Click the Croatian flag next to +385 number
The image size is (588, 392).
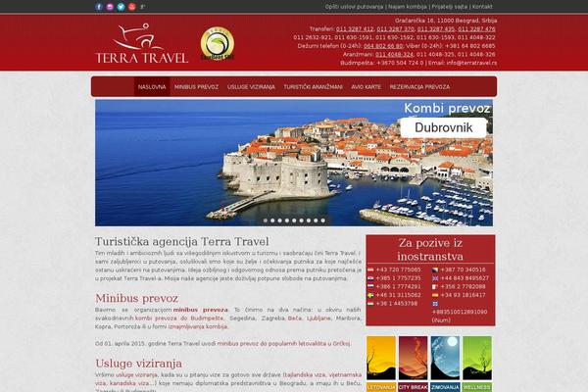370,278
